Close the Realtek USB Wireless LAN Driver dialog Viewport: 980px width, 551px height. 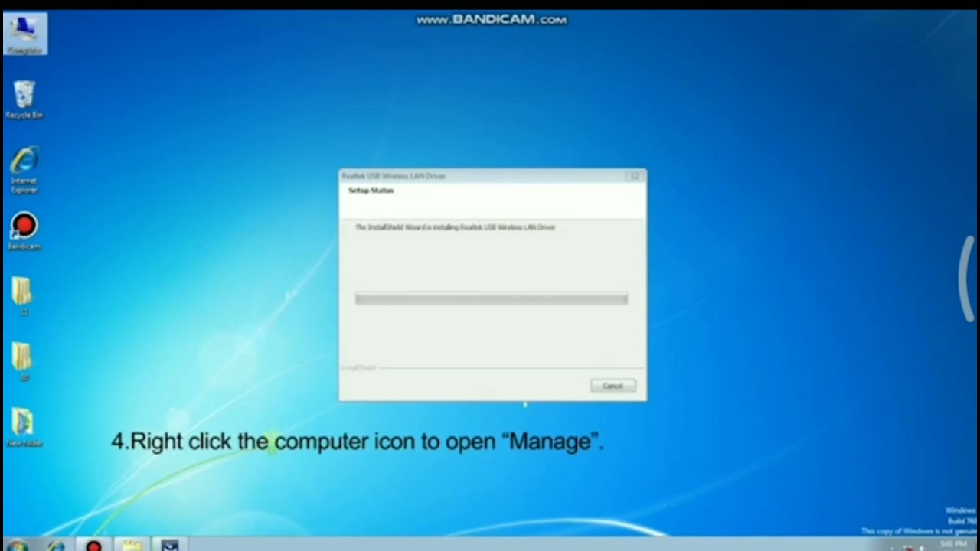tap(634, 176)
